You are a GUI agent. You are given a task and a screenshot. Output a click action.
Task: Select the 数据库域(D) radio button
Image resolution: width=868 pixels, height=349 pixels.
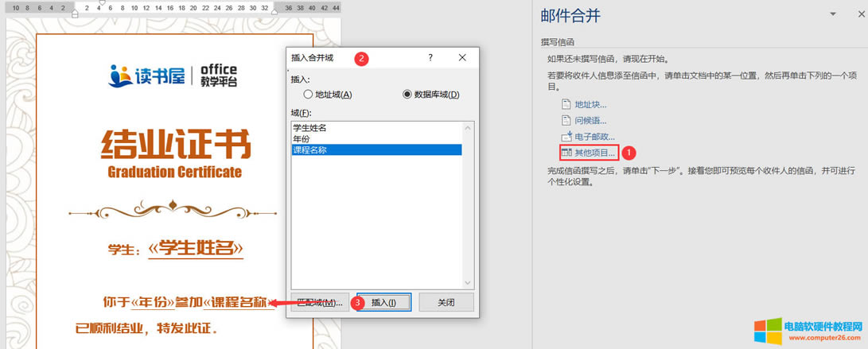[407, 95]
